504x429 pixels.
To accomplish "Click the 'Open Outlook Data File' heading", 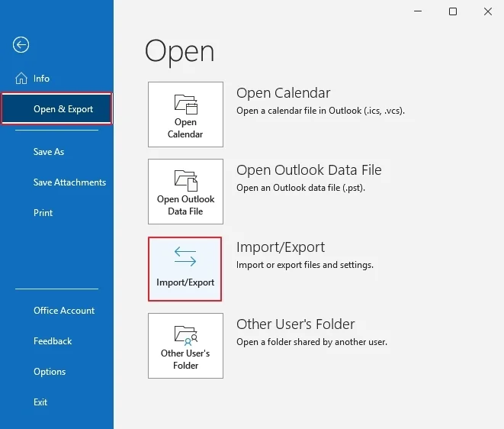I will click(x=309, y=170).
